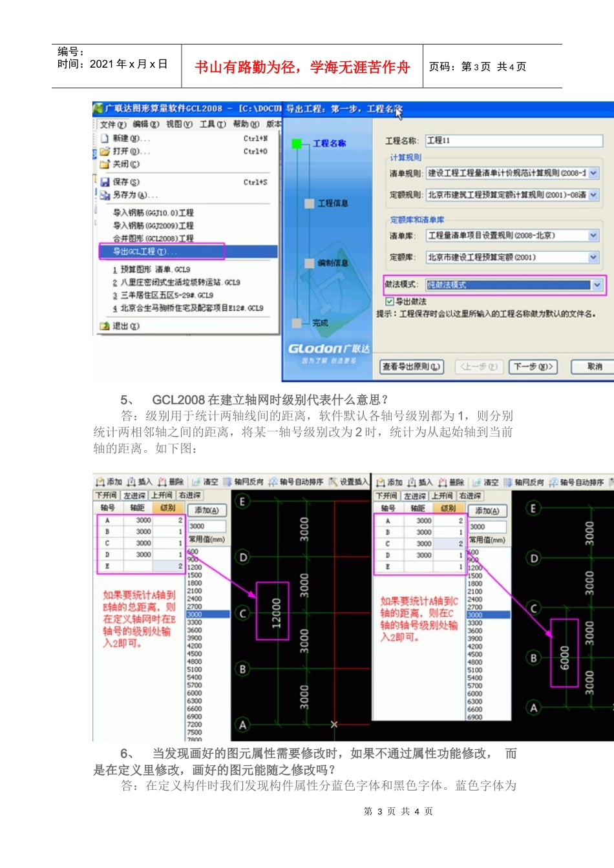Switch to 右进深 tab in left panel
This screenshot has width=614, height=868.
coord(189,495)
